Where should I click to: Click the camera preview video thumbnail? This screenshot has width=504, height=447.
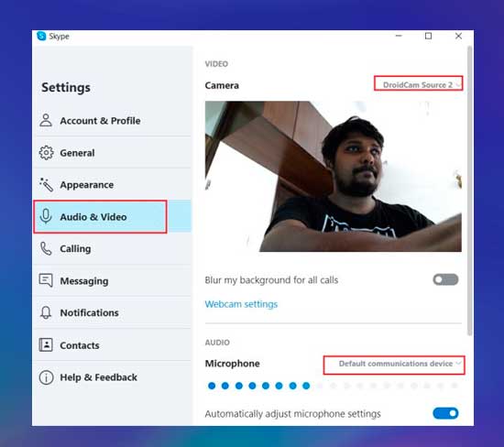coord(334,176)
